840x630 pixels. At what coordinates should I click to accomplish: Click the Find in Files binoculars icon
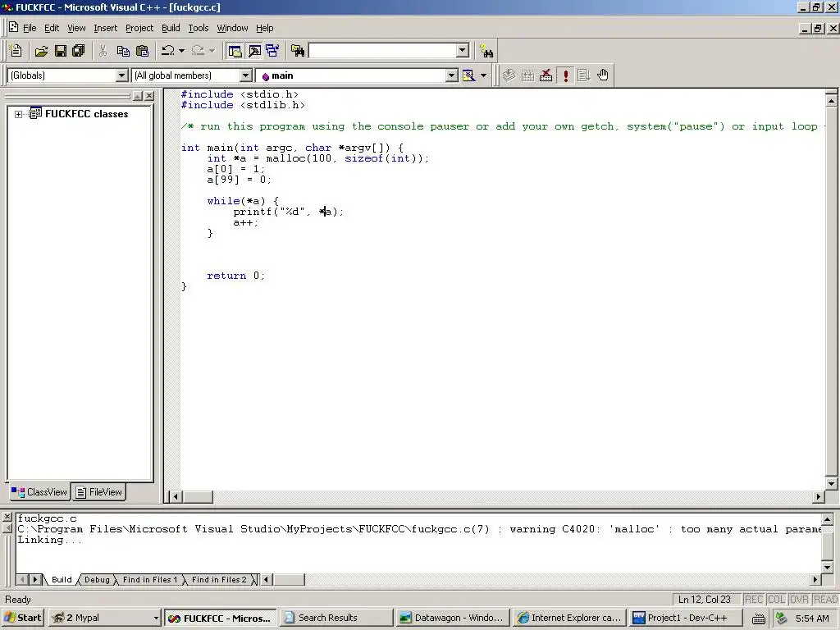(298, 51)
